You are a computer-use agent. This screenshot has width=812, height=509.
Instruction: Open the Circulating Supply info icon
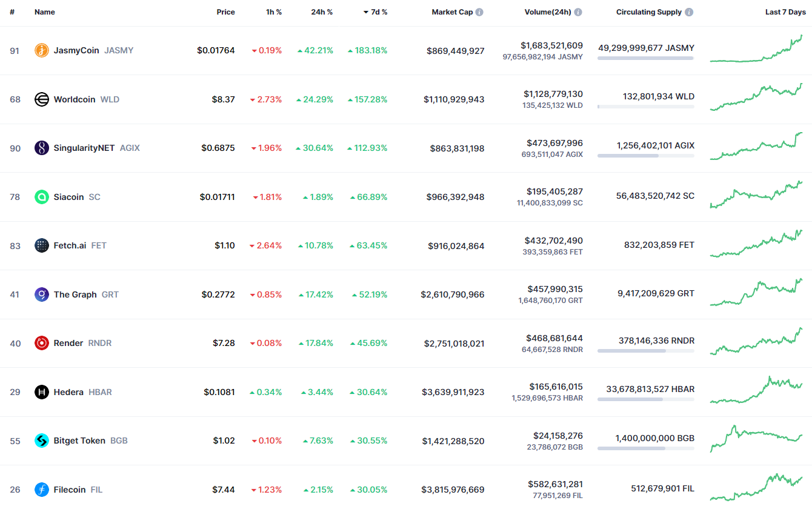[690, 12]
